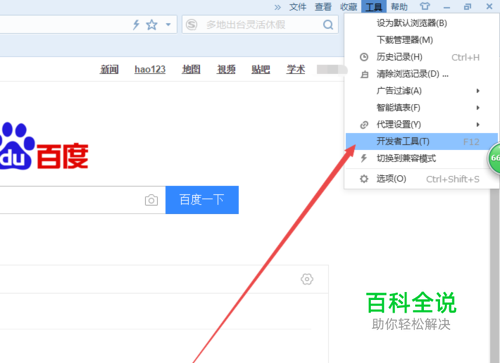
Task: Open 历史记录(H) entry
Action: click(421, 57)
